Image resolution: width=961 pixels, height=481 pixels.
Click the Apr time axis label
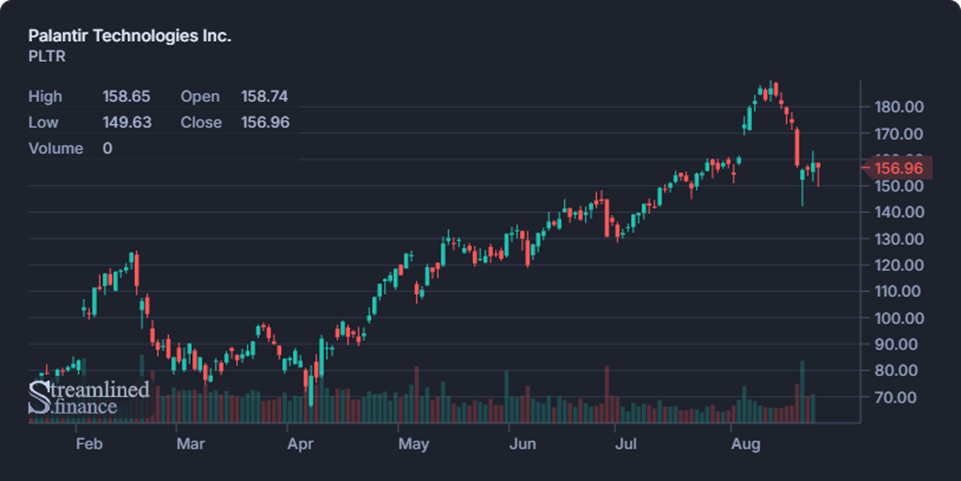point(300,444)
